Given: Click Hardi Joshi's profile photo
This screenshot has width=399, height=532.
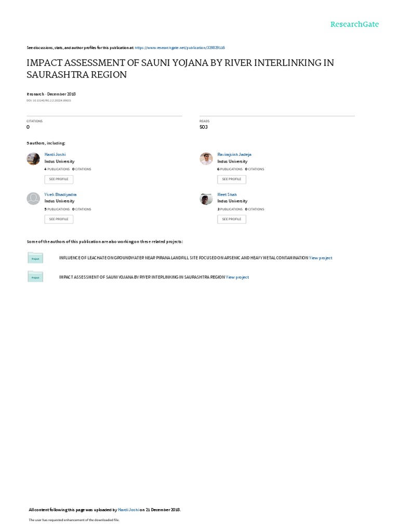Looking at the screenshot, I should point(33,159).
